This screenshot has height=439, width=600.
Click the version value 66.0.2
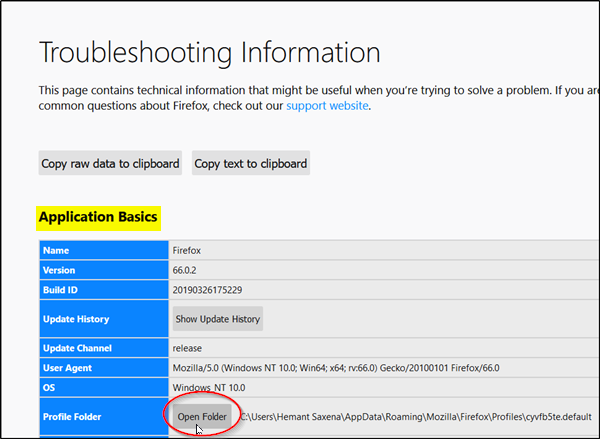point(190,270)
